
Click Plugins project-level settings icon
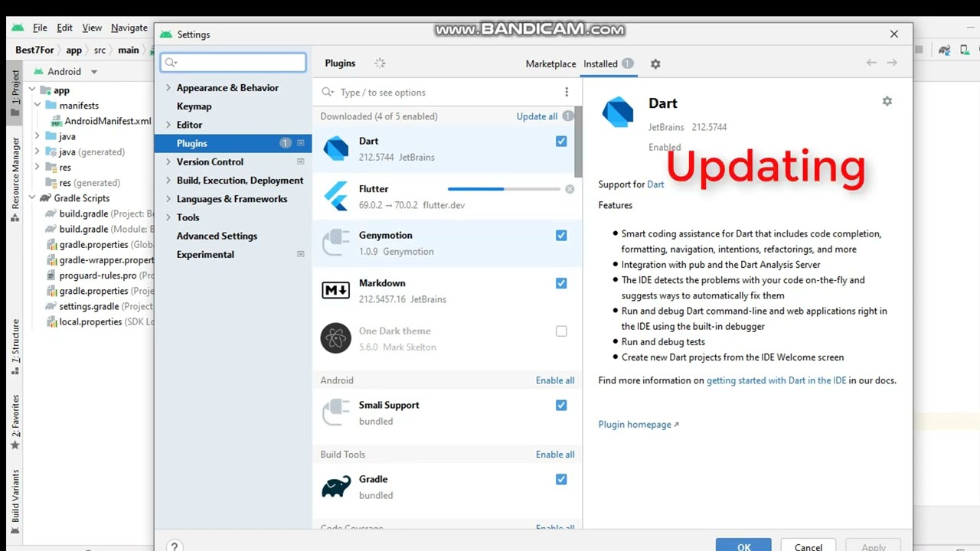(x=301, y=143)
